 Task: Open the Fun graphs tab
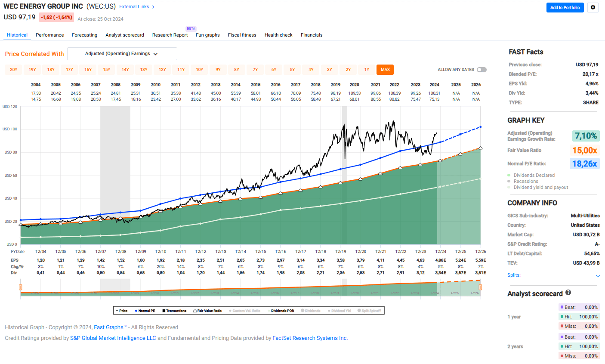(207, 35)
